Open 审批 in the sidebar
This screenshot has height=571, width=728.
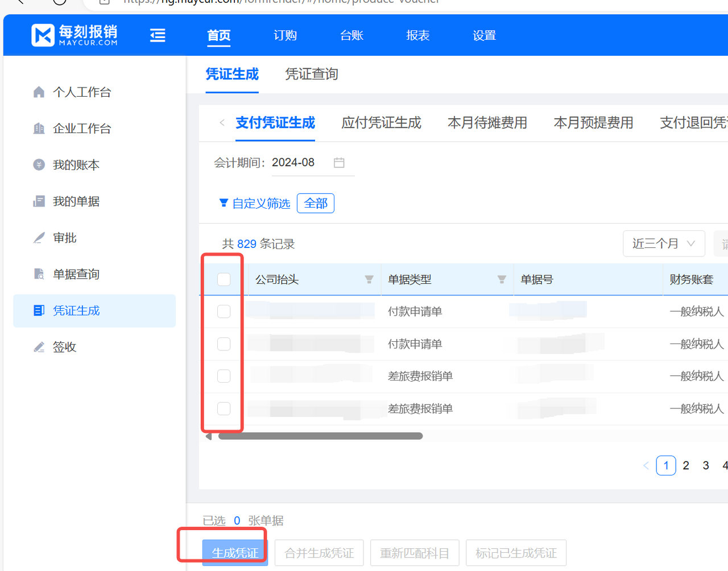[65, 238]
